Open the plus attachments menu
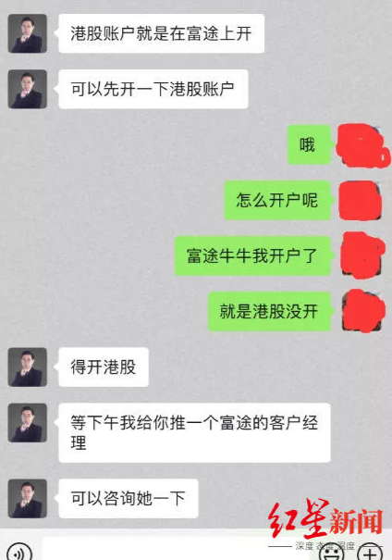The image size is (392, 560). (371, 553)
